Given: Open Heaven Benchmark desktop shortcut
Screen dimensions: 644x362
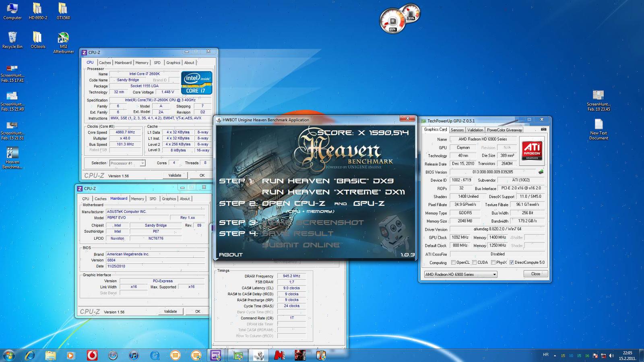Looking at the screenshot, I should point(12,158).
